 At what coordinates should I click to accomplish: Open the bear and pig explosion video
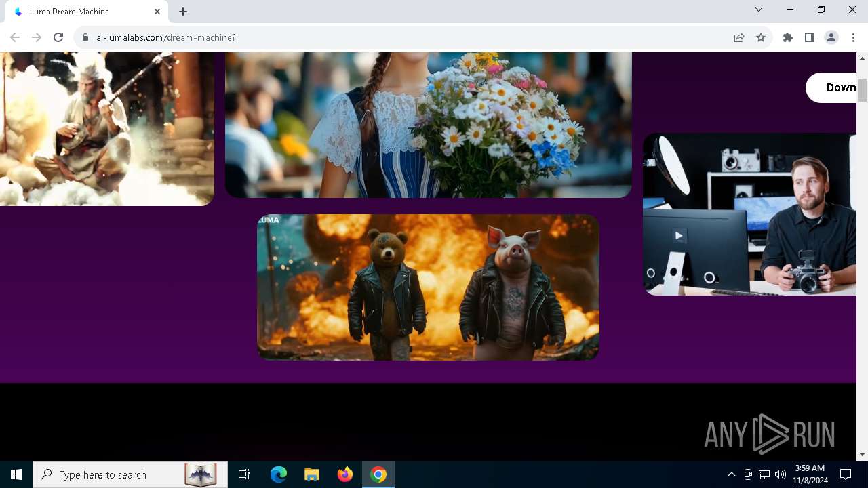pos(428,287)
